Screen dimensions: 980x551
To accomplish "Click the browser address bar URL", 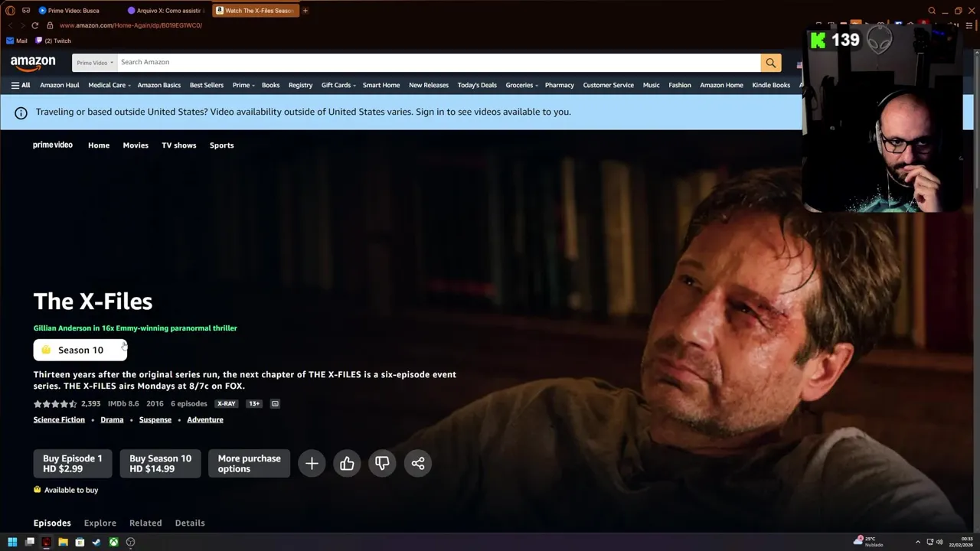I will click(131, 25).
